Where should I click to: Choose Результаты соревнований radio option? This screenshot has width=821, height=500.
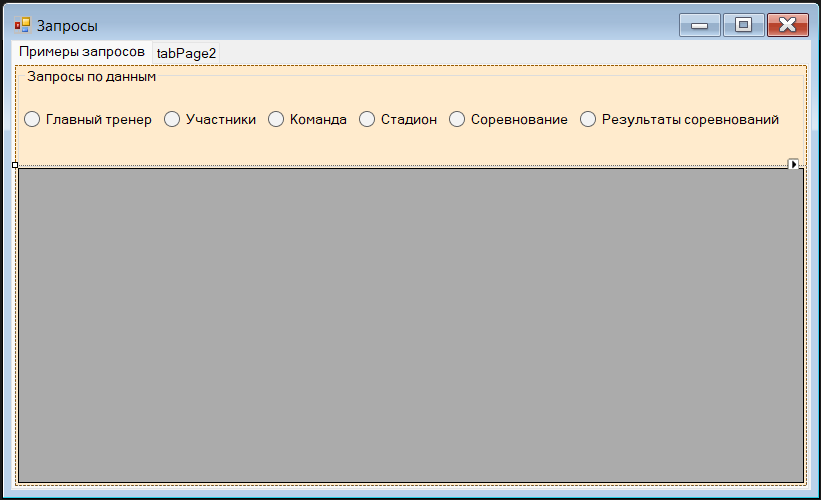tap(588, 119)
